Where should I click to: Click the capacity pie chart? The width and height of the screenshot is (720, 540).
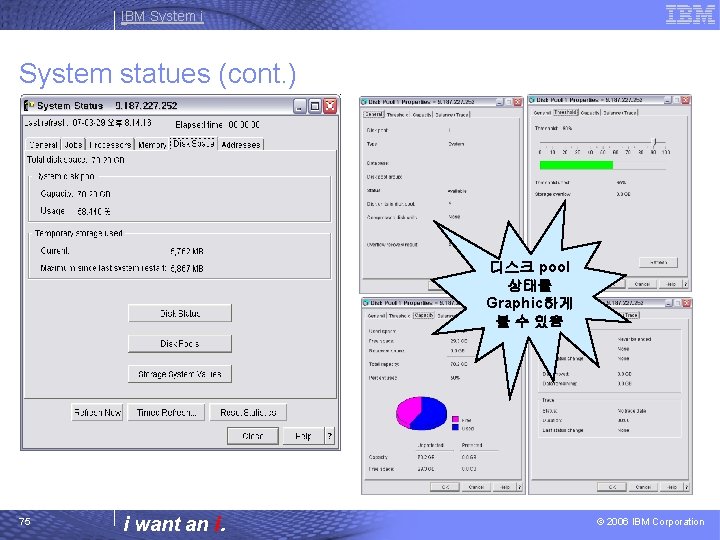tap(421, 413)
